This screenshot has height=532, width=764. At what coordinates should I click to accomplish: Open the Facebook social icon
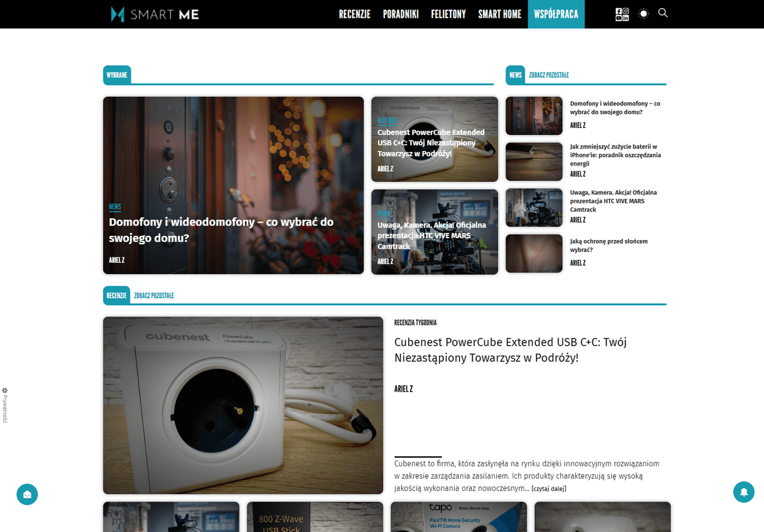click(619, 11)
